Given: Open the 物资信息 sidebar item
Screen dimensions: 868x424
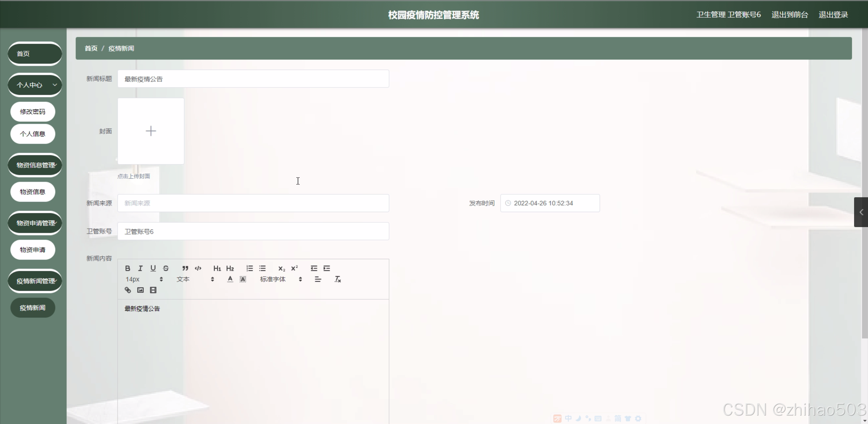Looking at the screenshot, I should pos(33,192).
